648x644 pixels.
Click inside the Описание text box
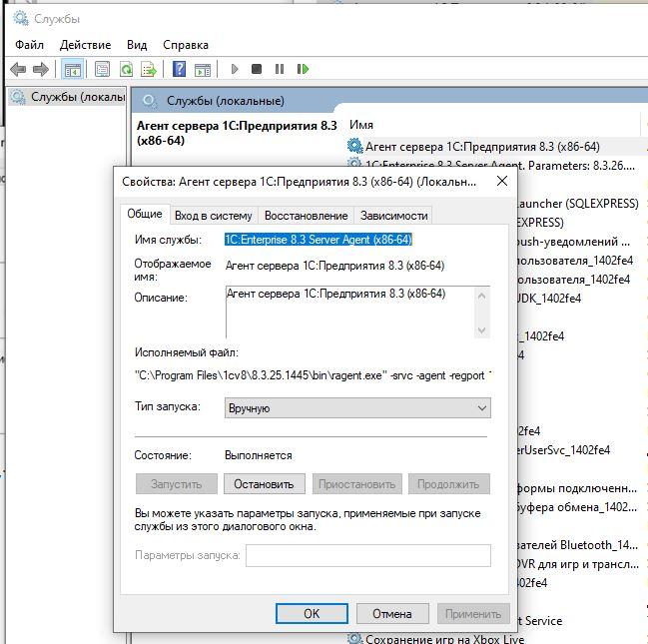(x=350, y=313)
